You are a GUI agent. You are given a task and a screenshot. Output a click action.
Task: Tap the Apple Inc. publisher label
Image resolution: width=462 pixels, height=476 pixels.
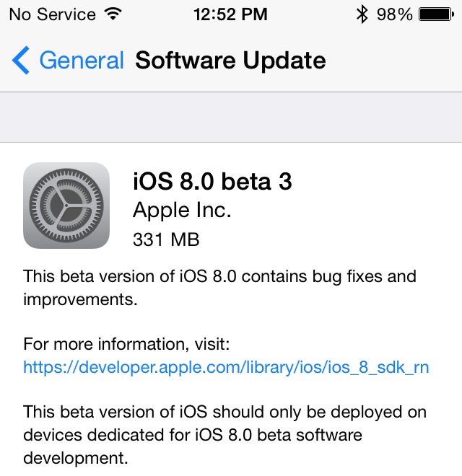pyautogui.click(x=182, y=210)
